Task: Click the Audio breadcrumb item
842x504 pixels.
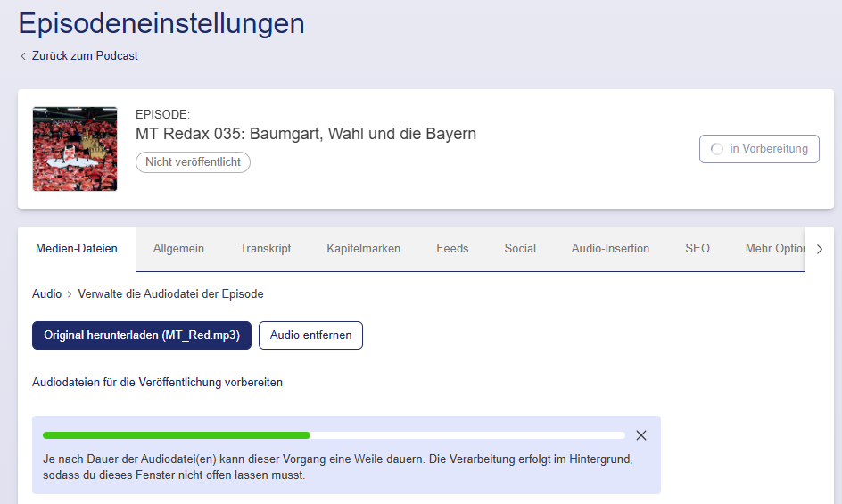Action: click(x=46, y=293)
